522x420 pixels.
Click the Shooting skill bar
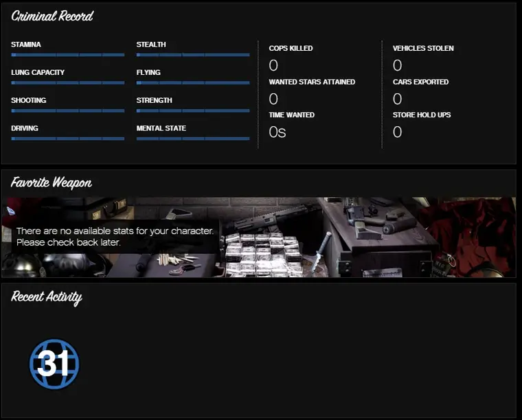[x=68, y=110]
